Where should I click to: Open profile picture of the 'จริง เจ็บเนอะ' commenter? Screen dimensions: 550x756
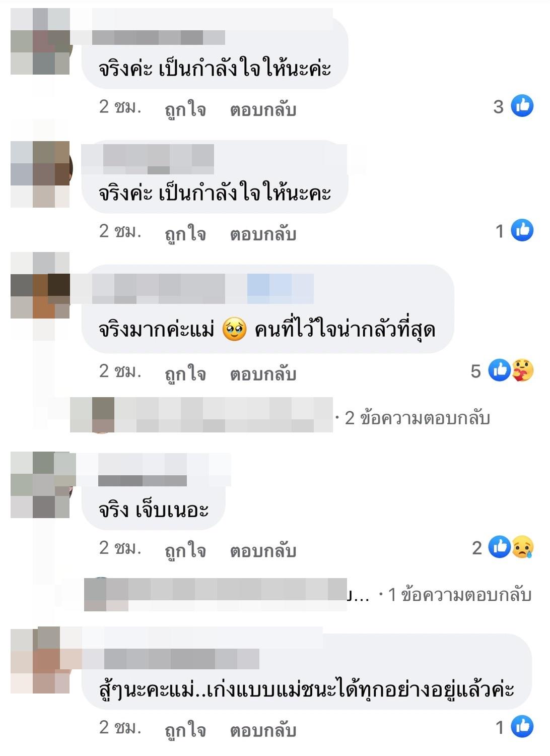click(x=40, y=485)
